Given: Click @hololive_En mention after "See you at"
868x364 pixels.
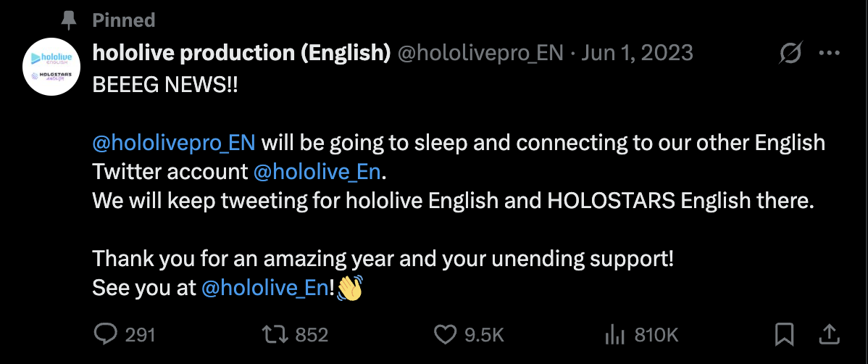Looking at the screenshot, I should click(264, 288).
